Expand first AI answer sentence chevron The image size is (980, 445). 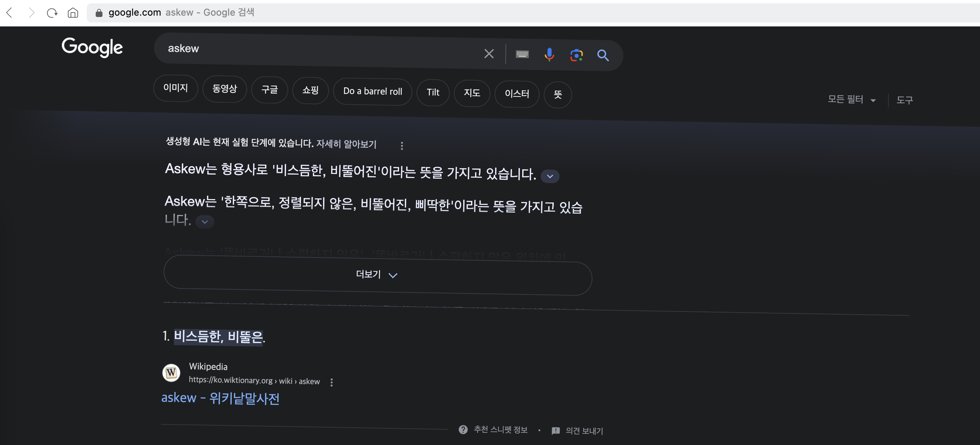(550, 176)
